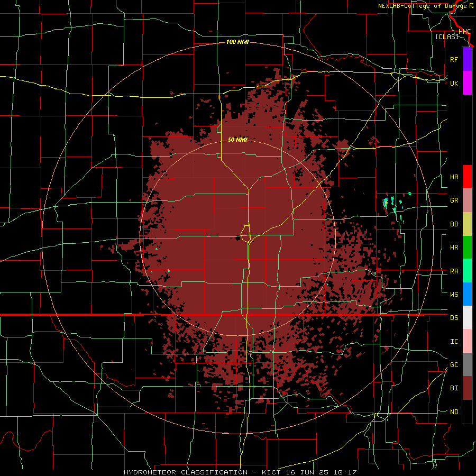The image size is (476, 476).
Task: Select the dark green HR legend swatch
Action: coord(467,248)
